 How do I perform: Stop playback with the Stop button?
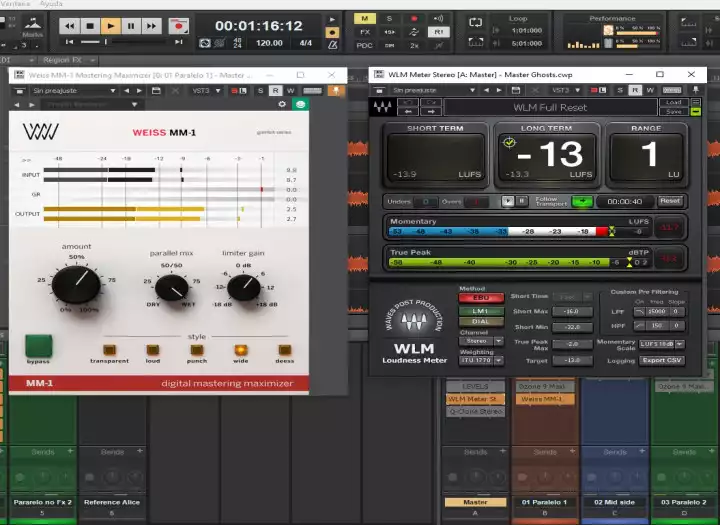pos(90,26)
